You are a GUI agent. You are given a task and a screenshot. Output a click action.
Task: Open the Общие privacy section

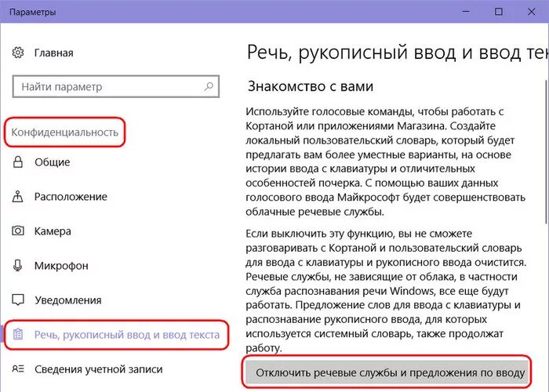tap(53, 162)
